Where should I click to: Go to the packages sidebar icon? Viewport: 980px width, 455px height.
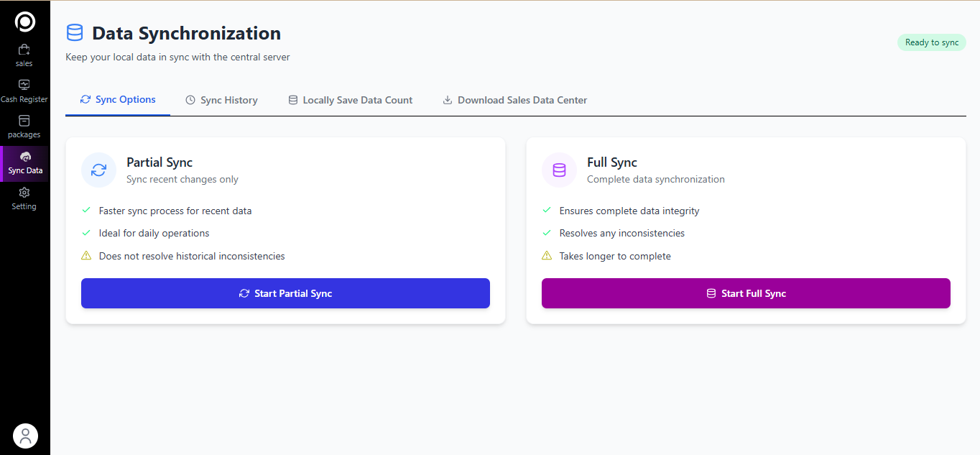click(x=24, y=121)
